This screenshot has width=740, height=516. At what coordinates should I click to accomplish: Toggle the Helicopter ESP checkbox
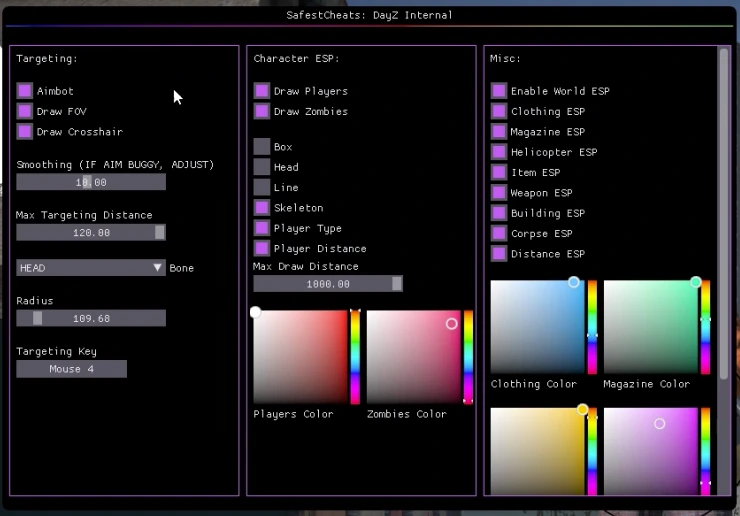click(499, 152)
